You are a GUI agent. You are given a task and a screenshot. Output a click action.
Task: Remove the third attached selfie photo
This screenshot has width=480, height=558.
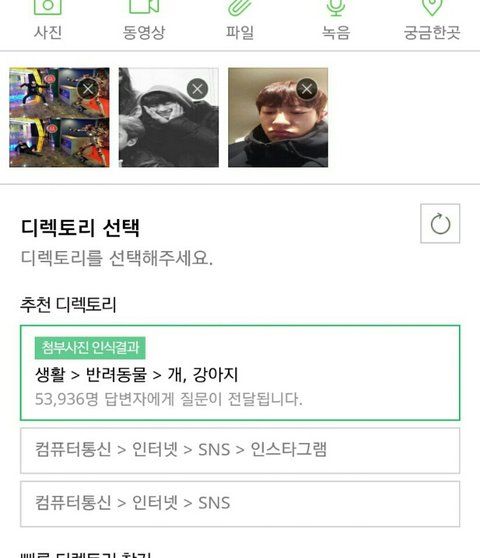pos(307,89)
